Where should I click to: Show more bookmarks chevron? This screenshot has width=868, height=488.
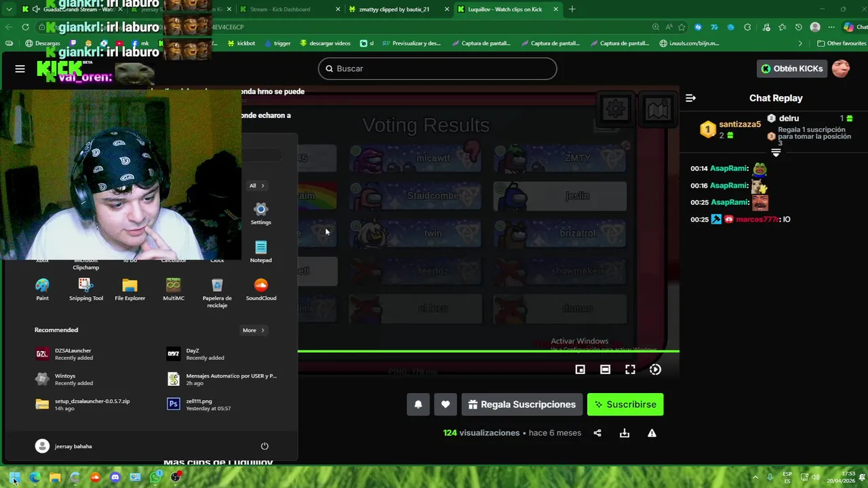[x=800, y=43]
